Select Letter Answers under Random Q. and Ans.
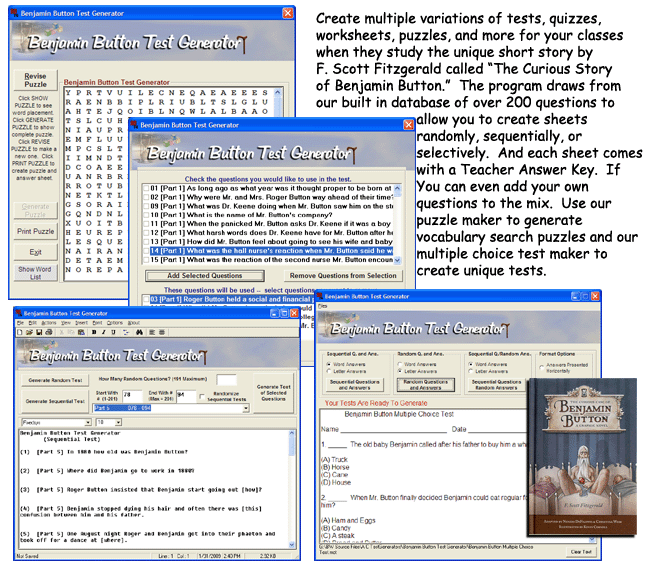Viewport: 648px width, 570px height. [400, 371]
